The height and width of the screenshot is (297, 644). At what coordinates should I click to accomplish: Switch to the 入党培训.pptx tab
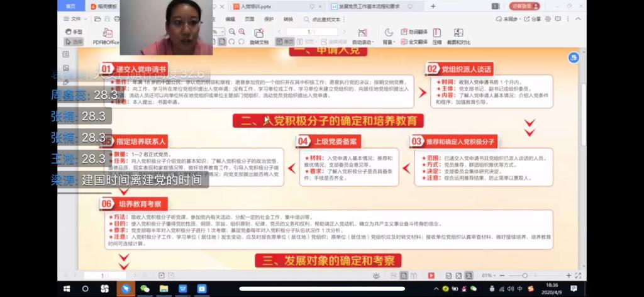[x=258, y=6]
